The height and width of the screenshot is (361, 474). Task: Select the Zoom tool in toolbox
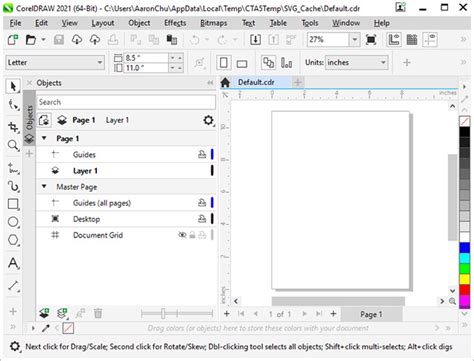(13, 145)
